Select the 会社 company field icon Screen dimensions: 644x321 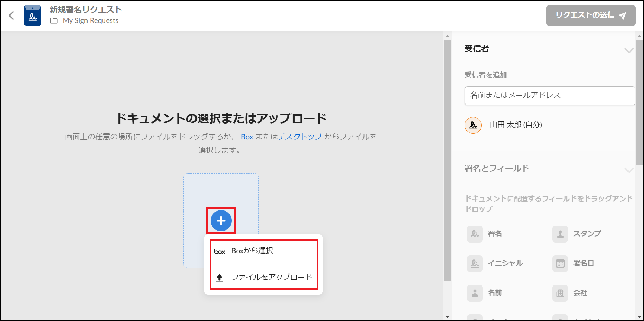point(560,293)
